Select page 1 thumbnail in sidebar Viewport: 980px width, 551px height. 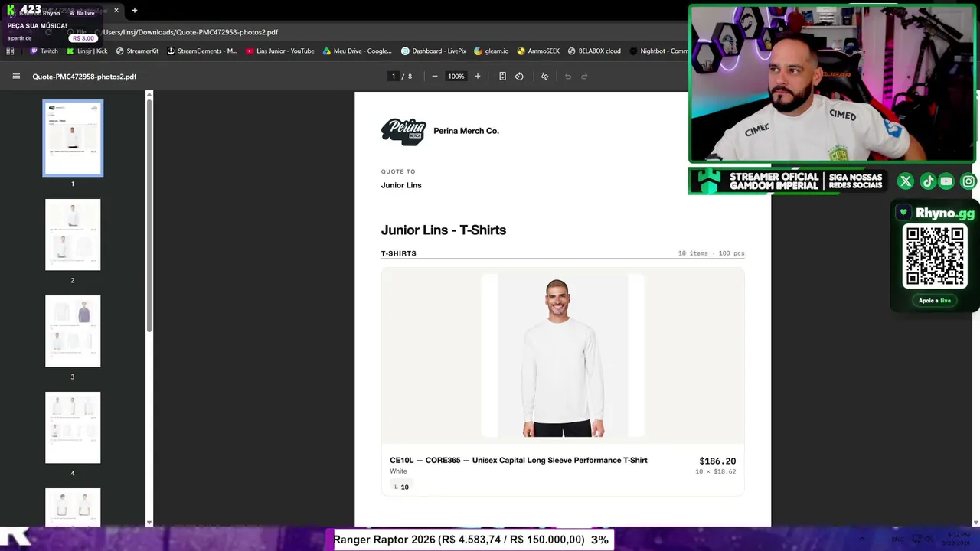(73, 139)
